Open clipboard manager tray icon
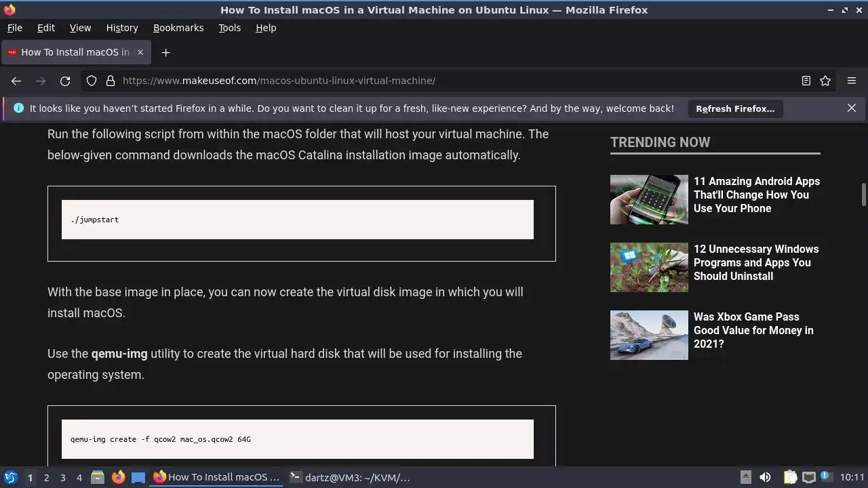 click(790, 477)
